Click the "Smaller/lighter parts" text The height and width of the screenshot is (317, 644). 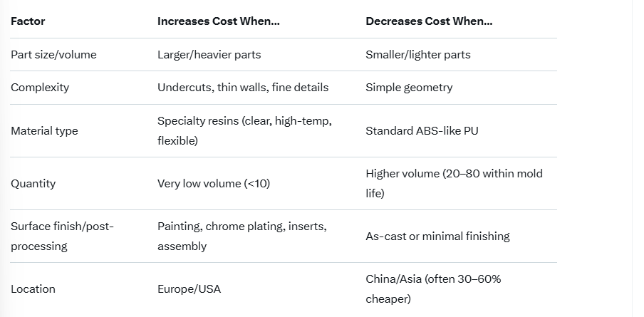coord(417,55)
